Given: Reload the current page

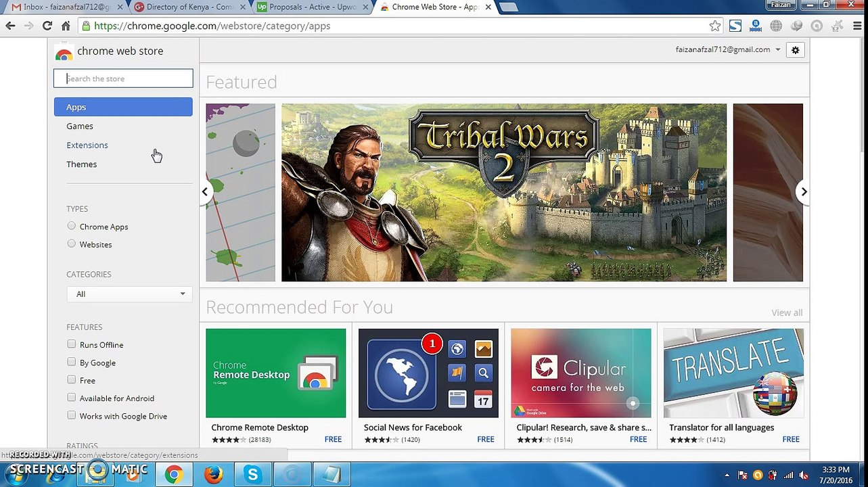Looking at the screenshot, I should [47, 26].
